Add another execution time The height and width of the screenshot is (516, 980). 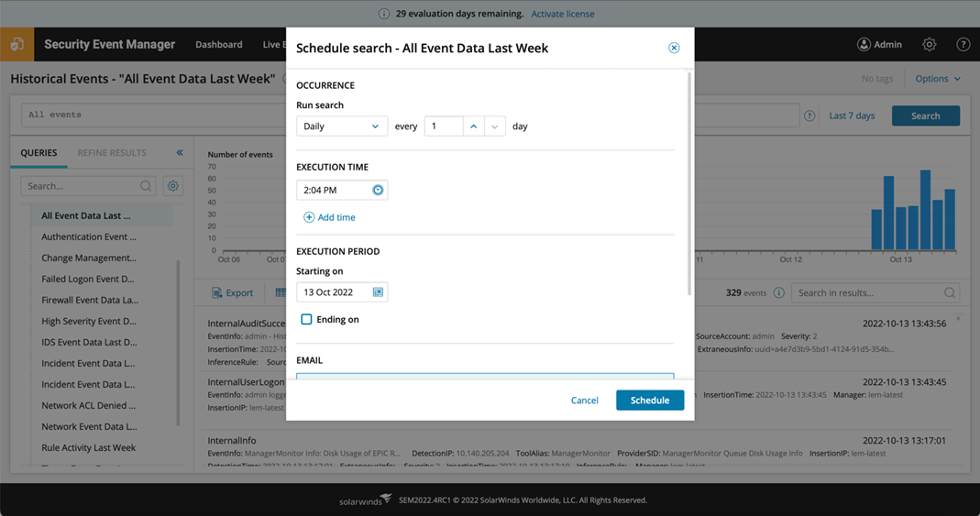point(329,217)
